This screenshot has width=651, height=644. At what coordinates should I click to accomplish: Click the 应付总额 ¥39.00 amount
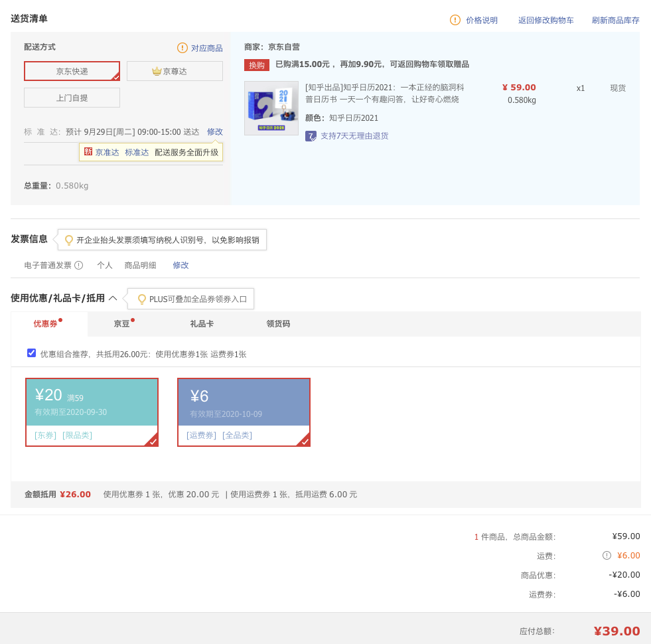616,631
